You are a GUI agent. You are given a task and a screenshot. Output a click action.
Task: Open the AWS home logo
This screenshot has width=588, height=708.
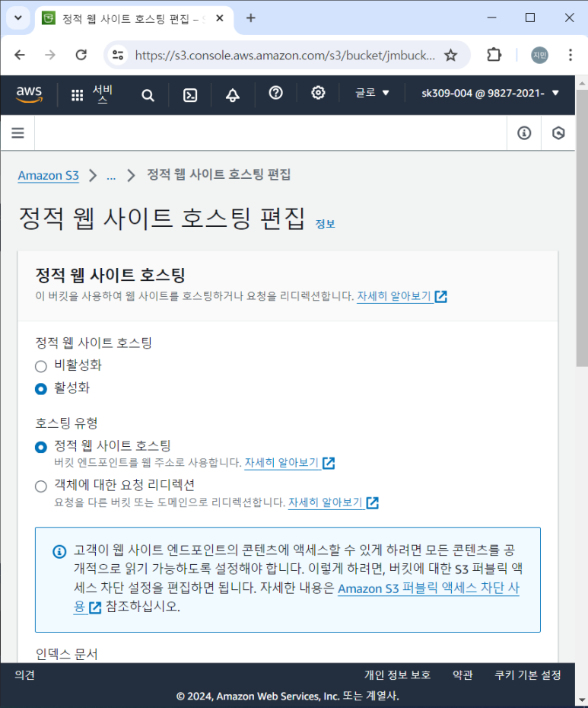(x=30, y=94)
